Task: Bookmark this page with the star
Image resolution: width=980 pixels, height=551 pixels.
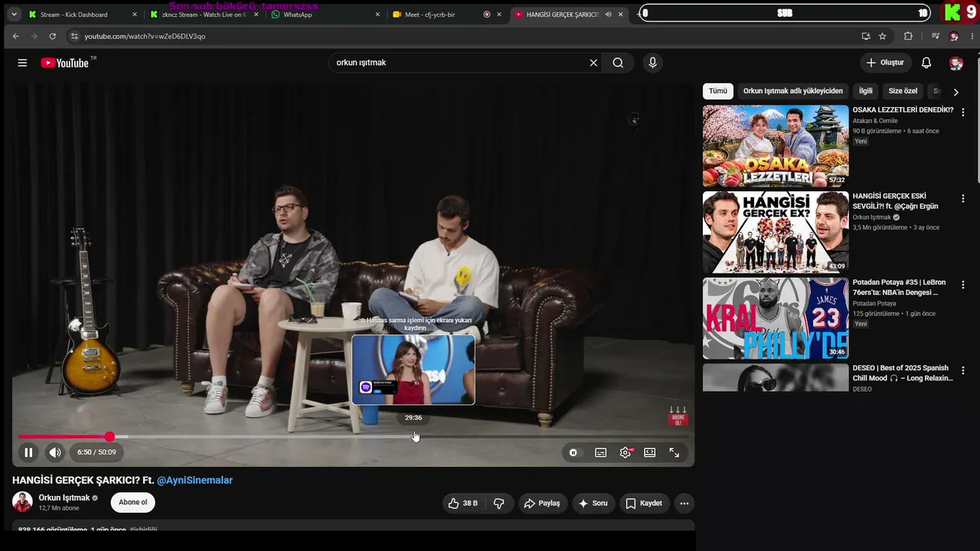Action: [883, 36]
